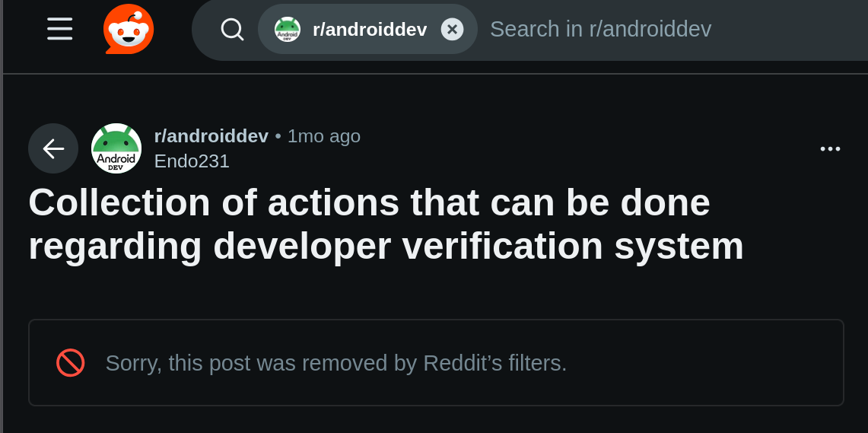
Task: Open the Endo231 user profile
Action: 192,161
